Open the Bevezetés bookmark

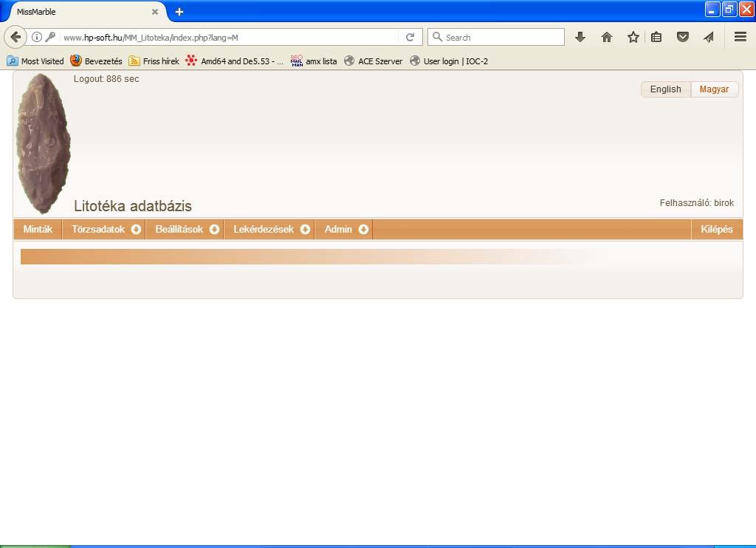(x=96, y=61)
